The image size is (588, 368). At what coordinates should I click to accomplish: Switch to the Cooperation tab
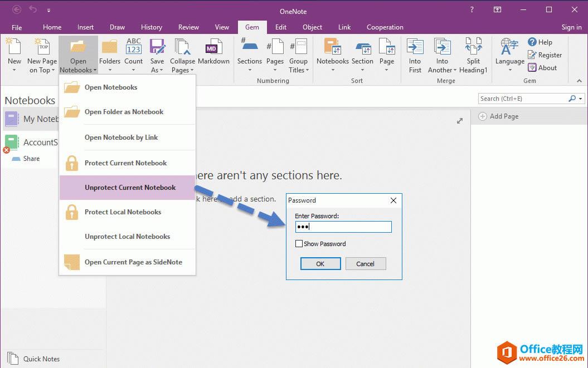(x=385, y=27)
